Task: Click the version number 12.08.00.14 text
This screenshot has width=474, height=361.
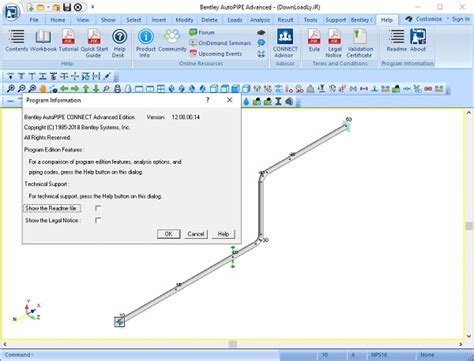Action: coord(186,117)
